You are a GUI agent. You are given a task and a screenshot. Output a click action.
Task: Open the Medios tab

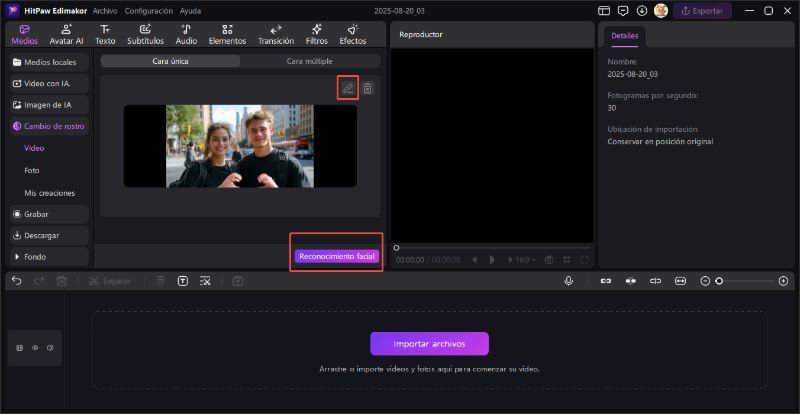click(x=25, y=35)
